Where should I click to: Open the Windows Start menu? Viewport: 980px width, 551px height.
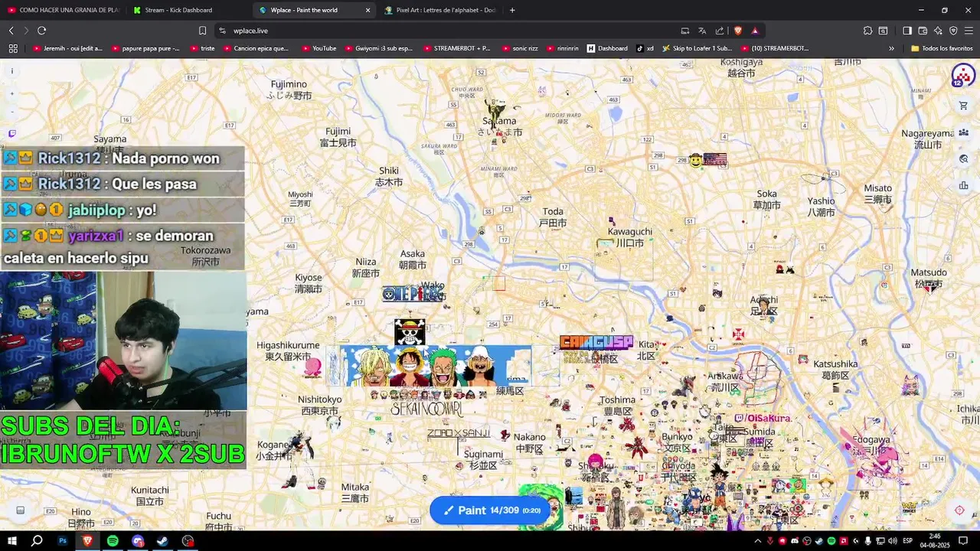pyautogui.click(x=12, y=541)
